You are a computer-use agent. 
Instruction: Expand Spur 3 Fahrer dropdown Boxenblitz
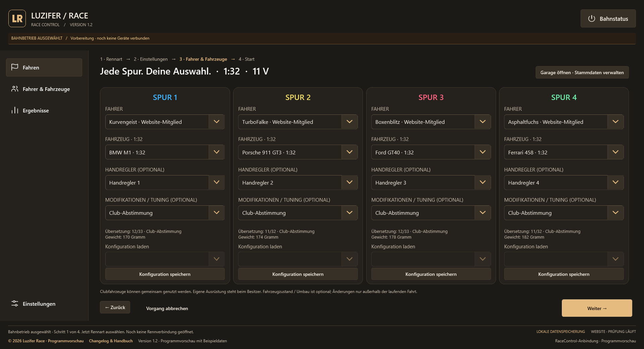(x=431, y=122)
